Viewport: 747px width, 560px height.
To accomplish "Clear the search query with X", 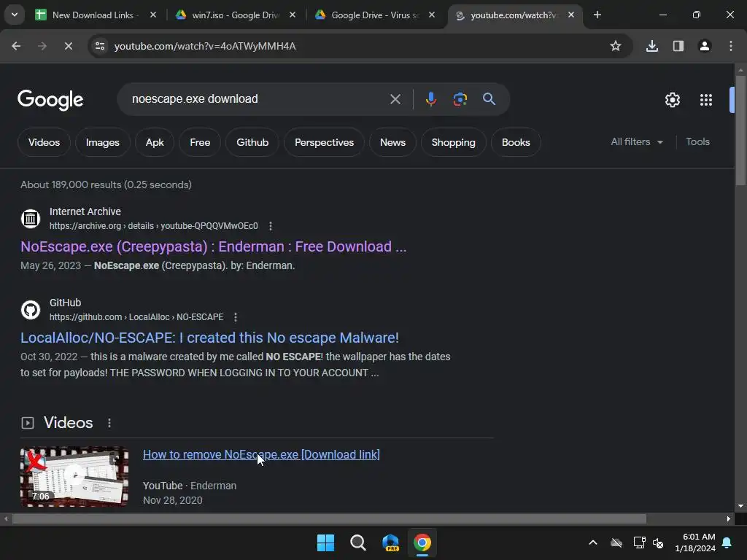I will tap(395, 99).
